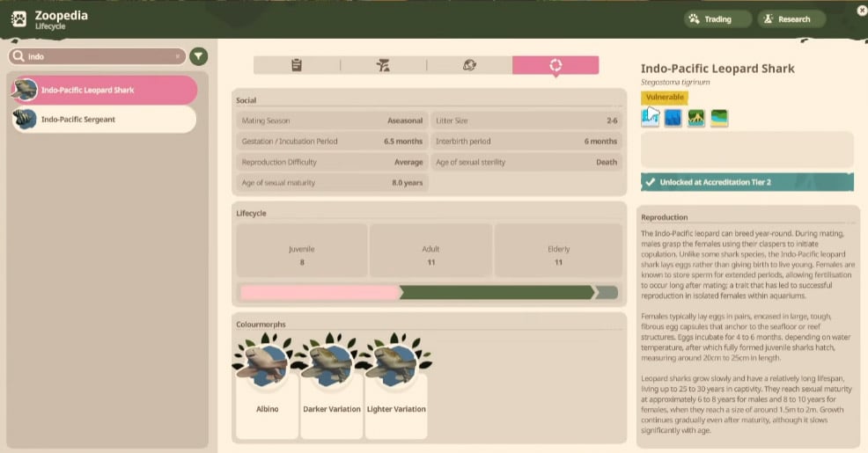Viewport: 868px width, 453px height.
Task: Click the green adult lifecycle bar segment
Action: coord(497,292)
